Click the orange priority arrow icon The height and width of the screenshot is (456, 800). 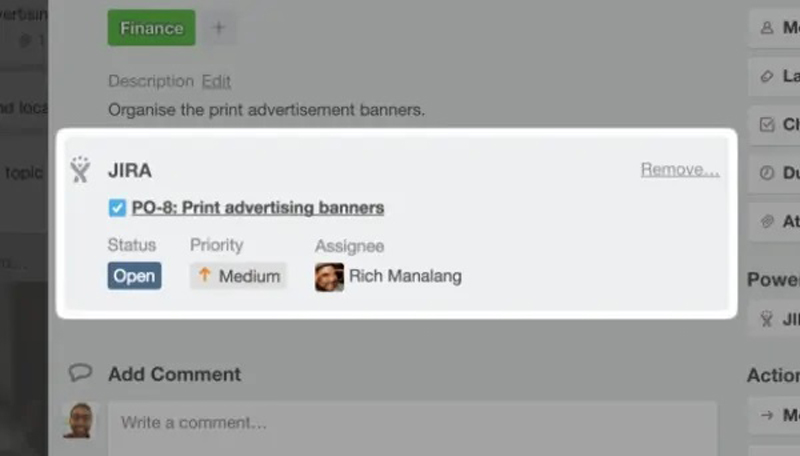click(205, 275)
